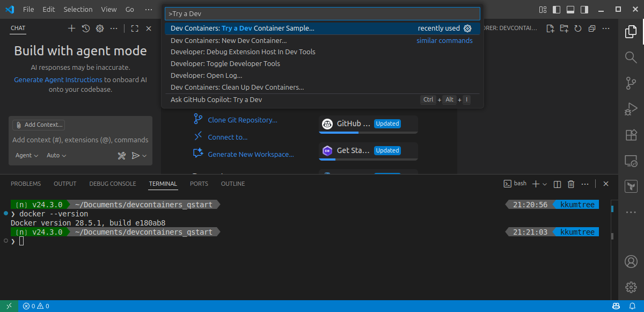Screen dimensions: 644x312
Task: Open errors and warnings count in status bar
Action: point(36,306)
